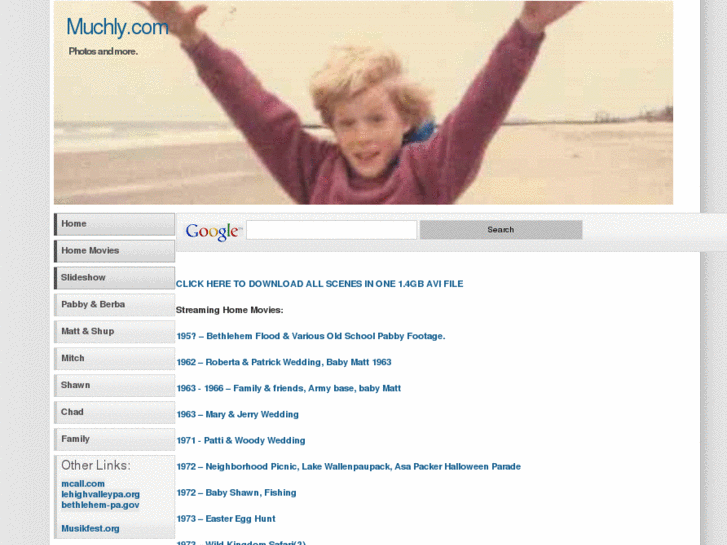Focus the Google search input field

[332, 230]
